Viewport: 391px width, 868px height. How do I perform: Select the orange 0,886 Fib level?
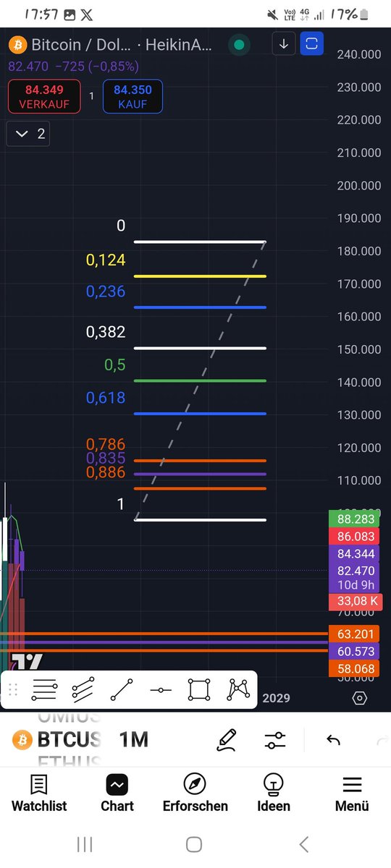[x=200, y=489]
